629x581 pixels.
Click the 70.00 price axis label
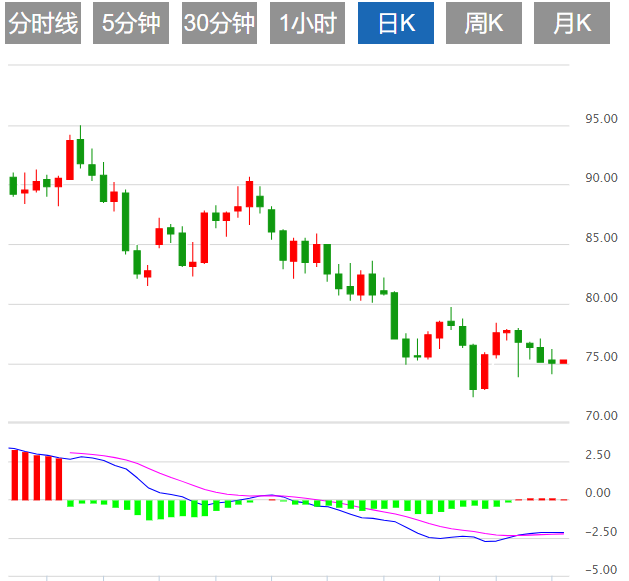(602, 415)
